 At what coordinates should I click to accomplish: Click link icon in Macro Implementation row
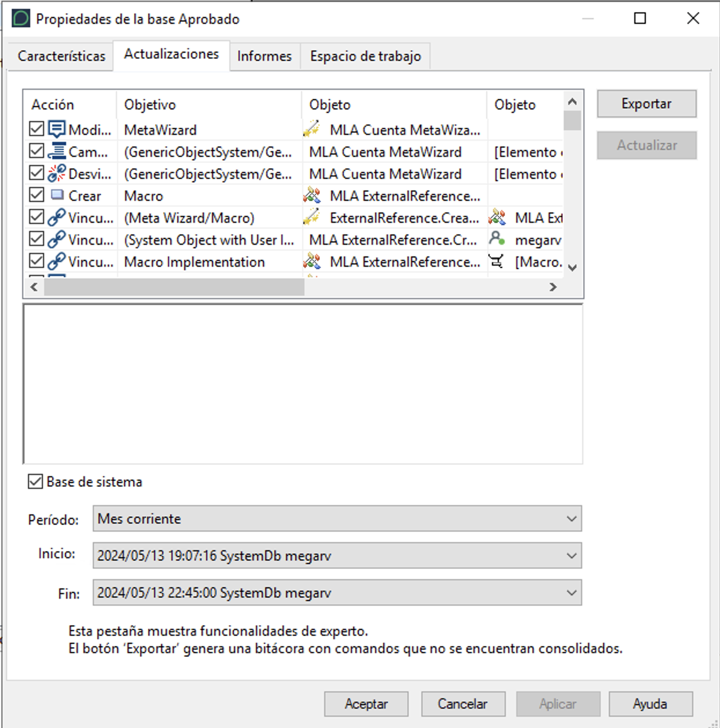pos(57,261)
